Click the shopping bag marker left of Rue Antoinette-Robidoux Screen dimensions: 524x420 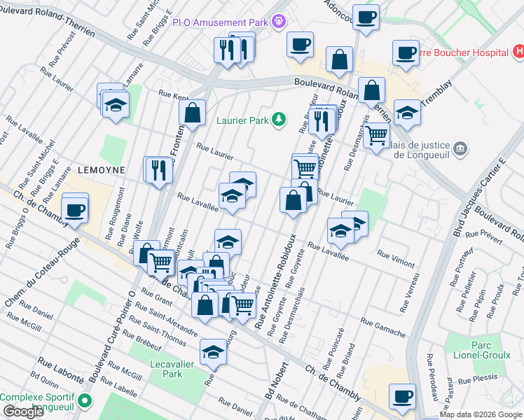pyautogui.click(x=293, y=202)
